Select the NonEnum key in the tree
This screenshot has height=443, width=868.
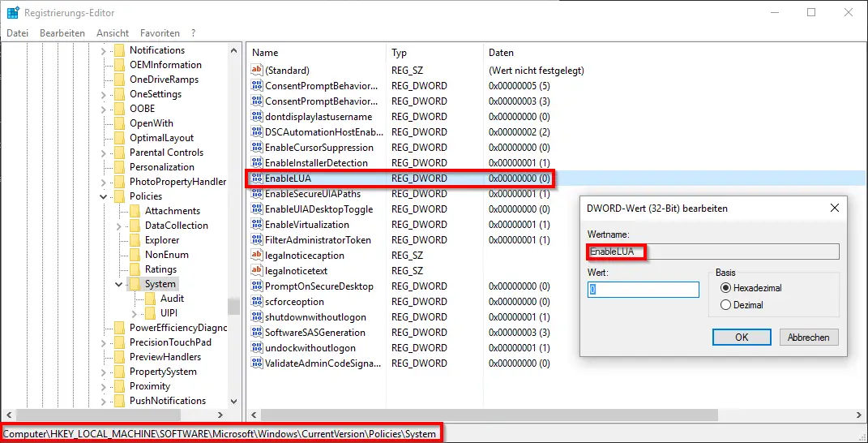(167, 255)
